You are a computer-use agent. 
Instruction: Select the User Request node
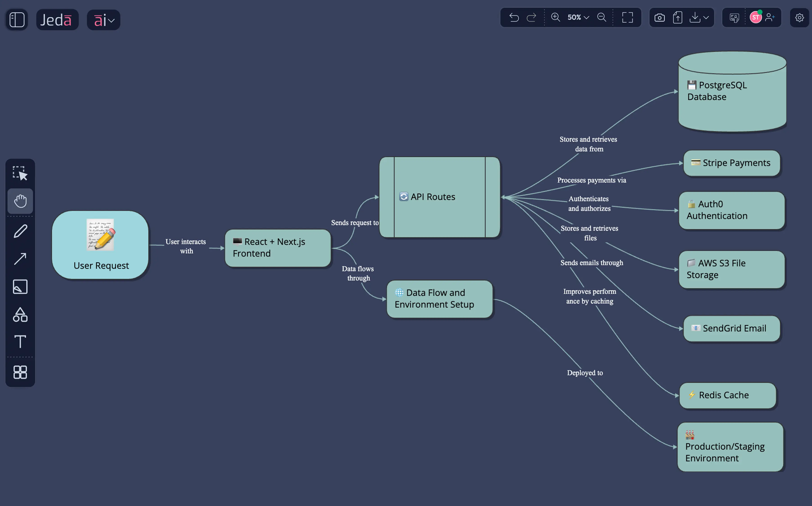100,245
